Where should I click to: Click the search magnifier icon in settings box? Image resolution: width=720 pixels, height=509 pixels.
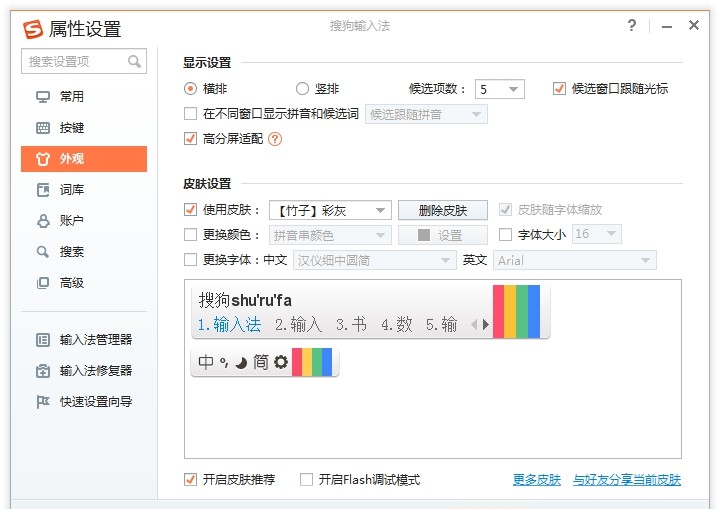134,62
